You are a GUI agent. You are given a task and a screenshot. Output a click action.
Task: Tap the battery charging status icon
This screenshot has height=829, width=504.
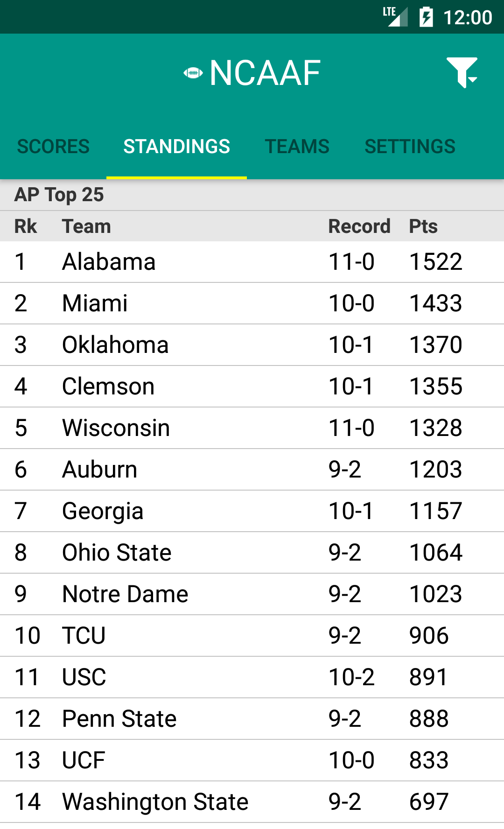click(426, 17)
